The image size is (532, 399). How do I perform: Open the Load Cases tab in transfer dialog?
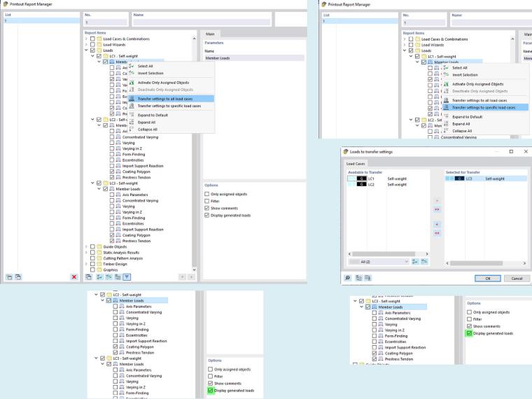pos(356,164)
